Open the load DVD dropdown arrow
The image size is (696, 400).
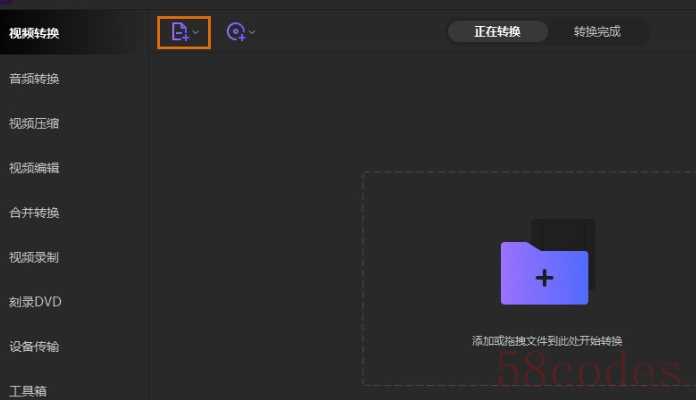pos(252,32)
